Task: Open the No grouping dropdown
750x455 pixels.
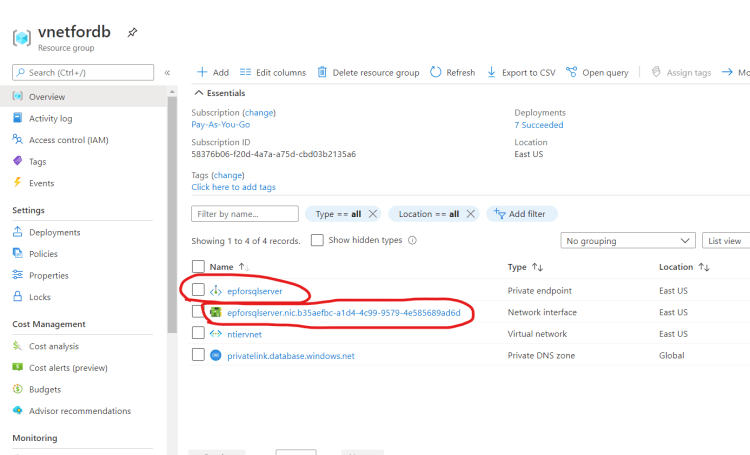Action: (628, 241)
